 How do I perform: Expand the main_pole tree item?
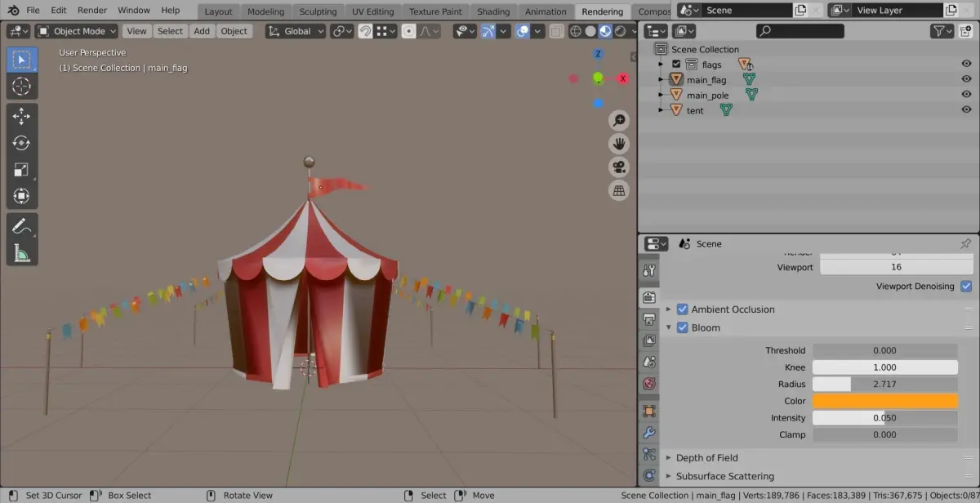coord(661,95)
